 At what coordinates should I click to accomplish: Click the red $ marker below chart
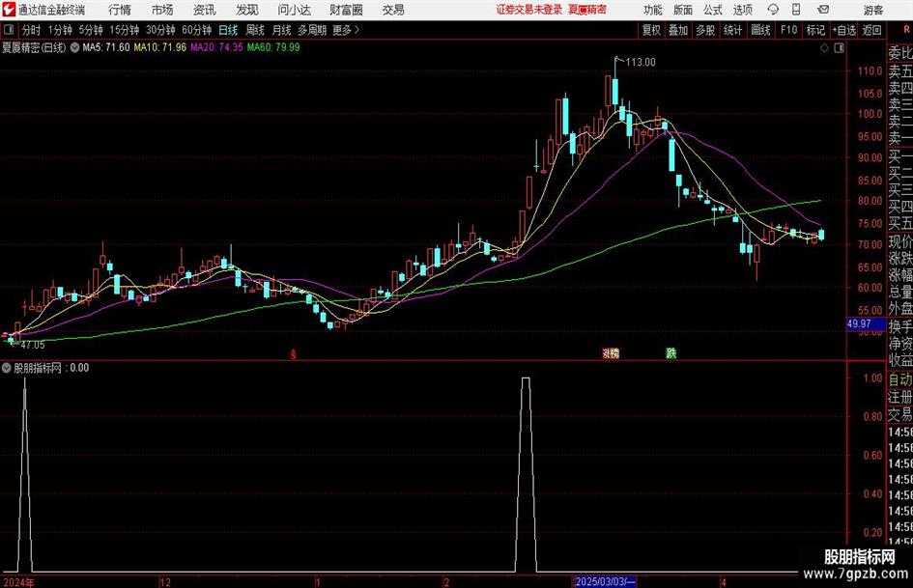click(x=294, y=354)
